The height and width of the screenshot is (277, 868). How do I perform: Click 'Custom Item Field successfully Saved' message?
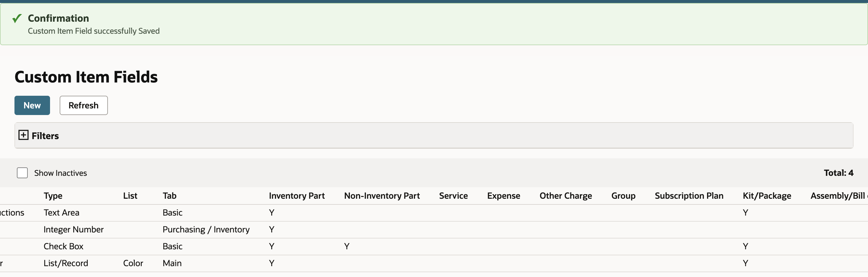94,31
